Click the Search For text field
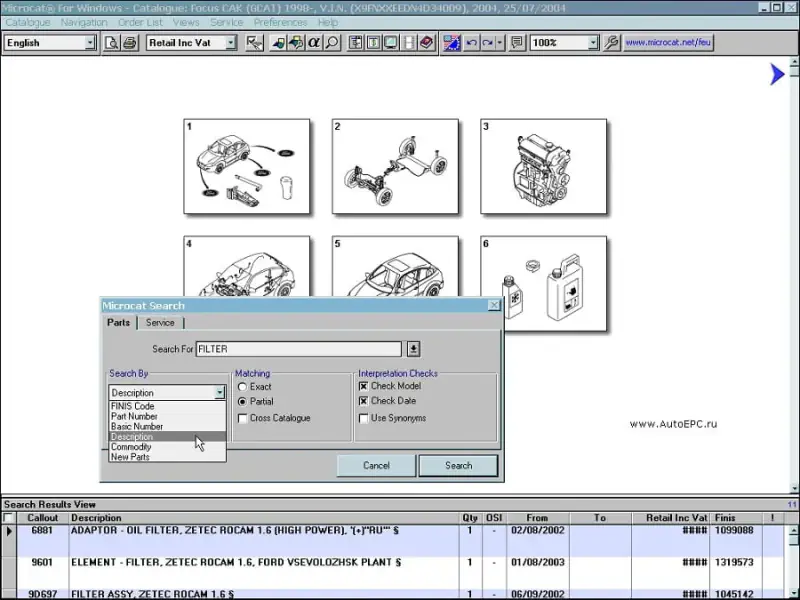Image resolution: width=800 pixels, height=600 pixels. coord(298,349)
